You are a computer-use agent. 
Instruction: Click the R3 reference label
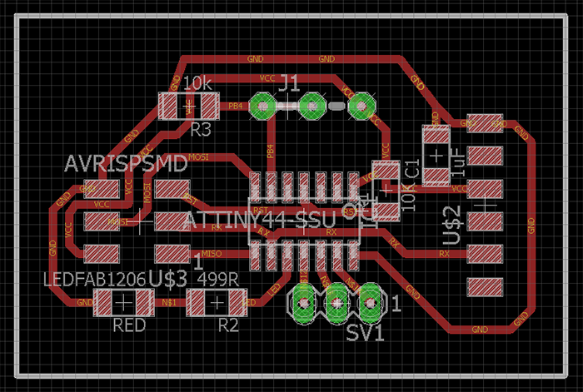[201, 130]
